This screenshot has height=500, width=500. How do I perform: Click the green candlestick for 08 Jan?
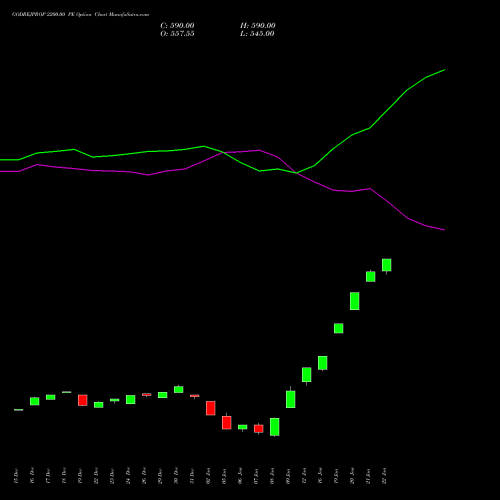coord(275,427)
